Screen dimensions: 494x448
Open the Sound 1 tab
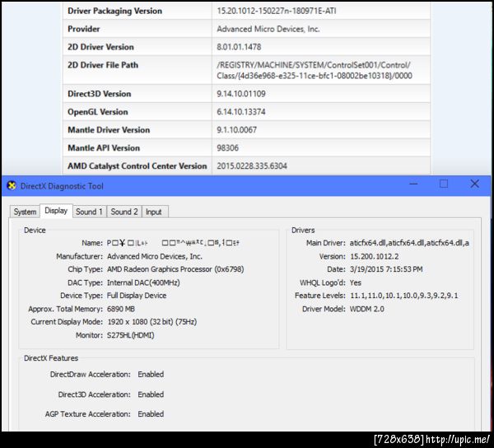89,212
